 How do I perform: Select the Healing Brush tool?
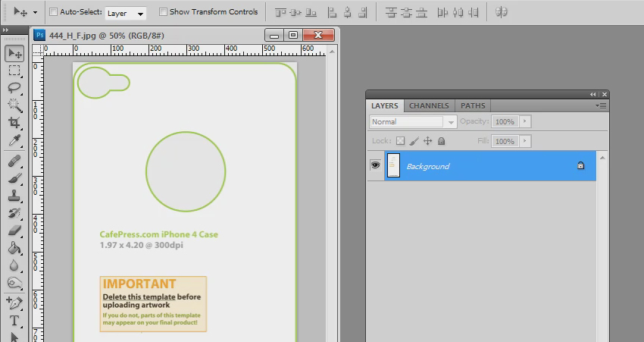pos(14,161)
